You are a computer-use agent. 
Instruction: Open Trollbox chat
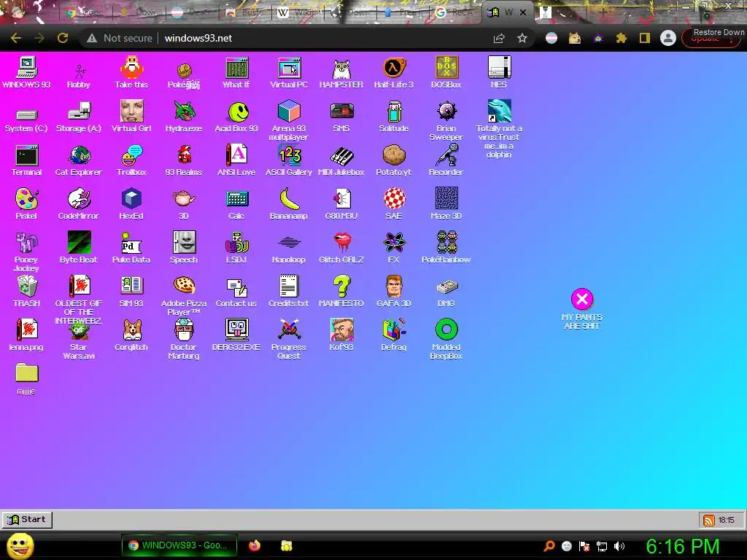(131, 155)
